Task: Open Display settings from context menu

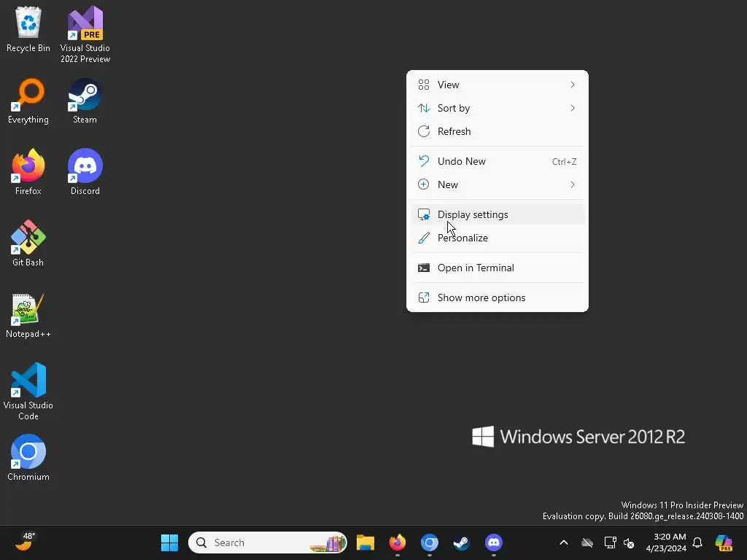Action: 498,215
